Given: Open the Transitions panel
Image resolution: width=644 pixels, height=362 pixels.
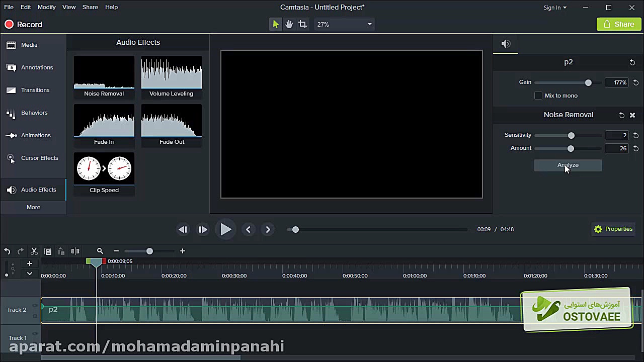Looking at the screenshot, I should pyautogui.click(x=35, y=89).
